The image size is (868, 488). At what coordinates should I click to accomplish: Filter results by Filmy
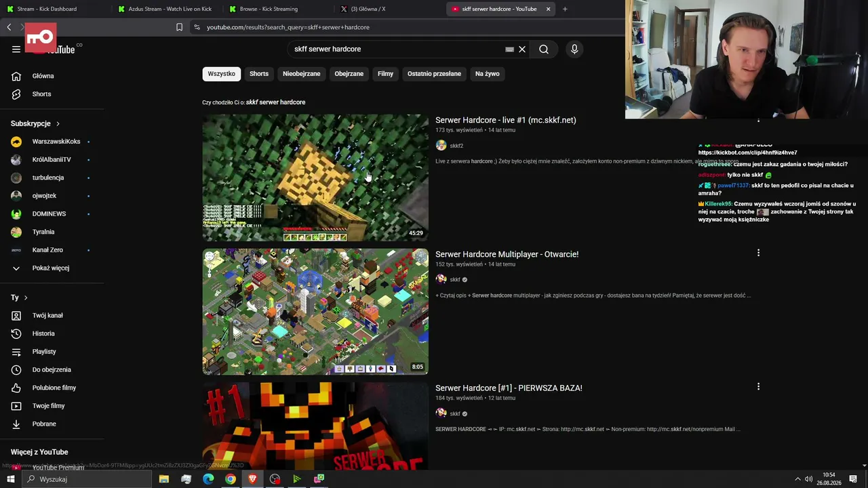coord(385,74)
